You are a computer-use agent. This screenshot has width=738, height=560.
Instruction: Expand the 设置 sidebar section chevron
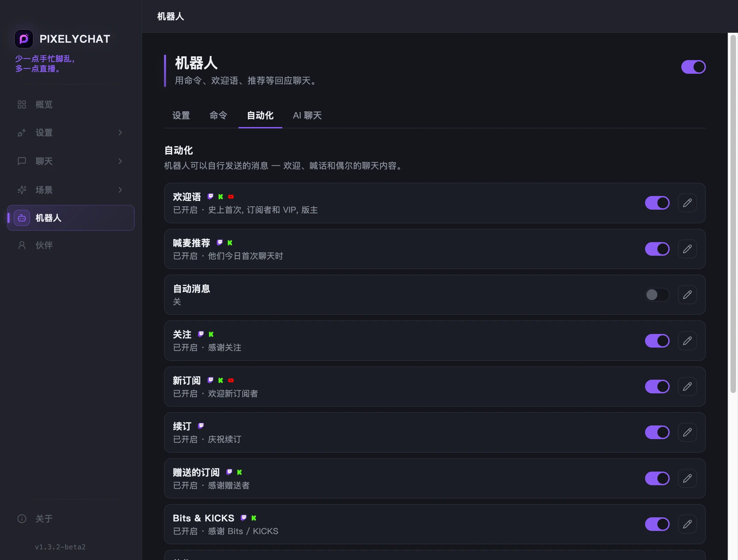[120, 132]
